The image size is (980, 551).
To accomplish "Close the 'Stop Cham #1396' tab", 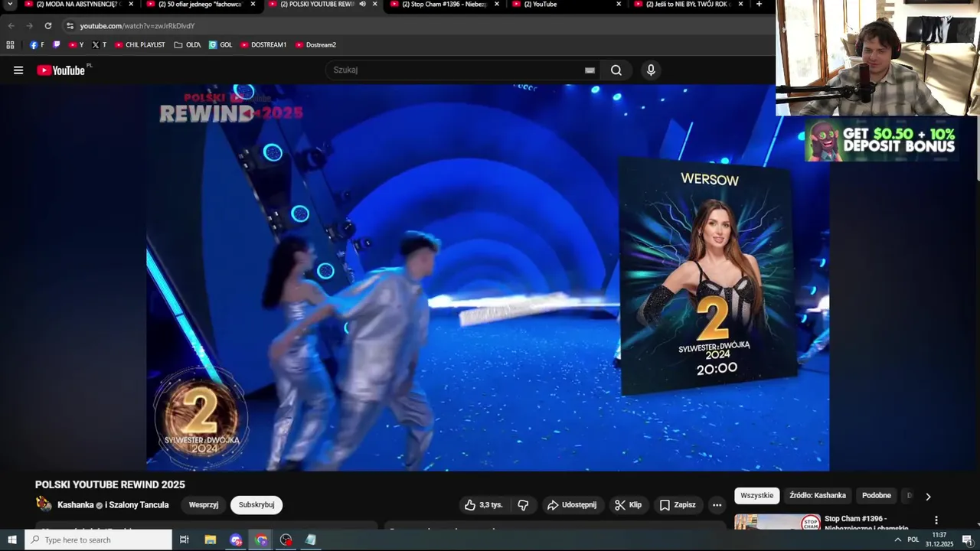I will coord(497,5).
